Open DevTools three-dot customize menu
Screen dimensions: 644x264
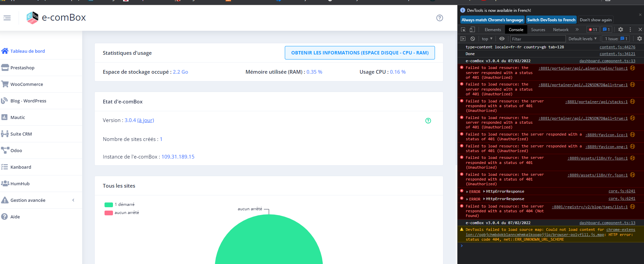pos(630,30)
